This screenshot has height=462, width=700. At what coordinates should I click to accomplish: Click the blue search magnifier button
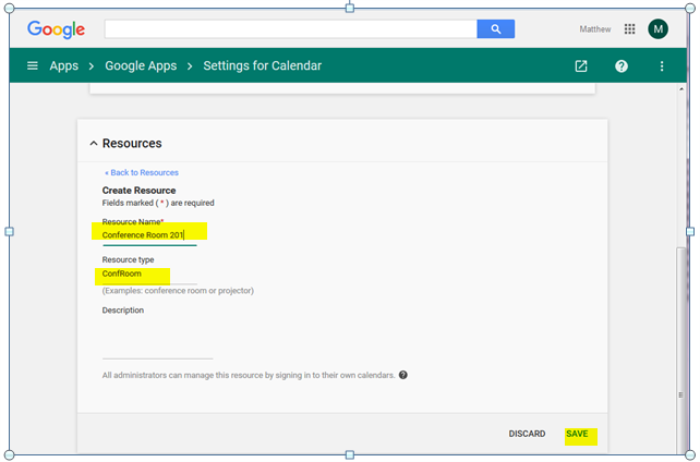[x=496, y=29]
